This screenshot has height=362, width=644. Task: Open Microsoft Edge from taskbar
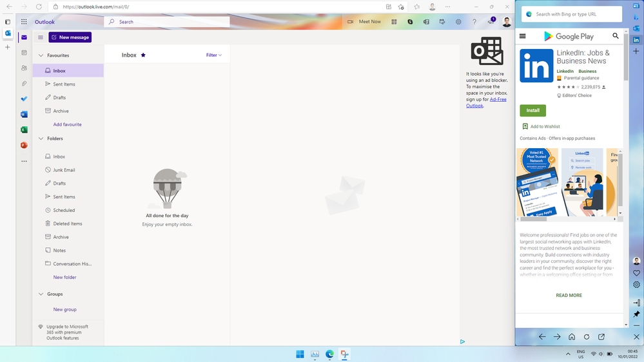point(329,354)
